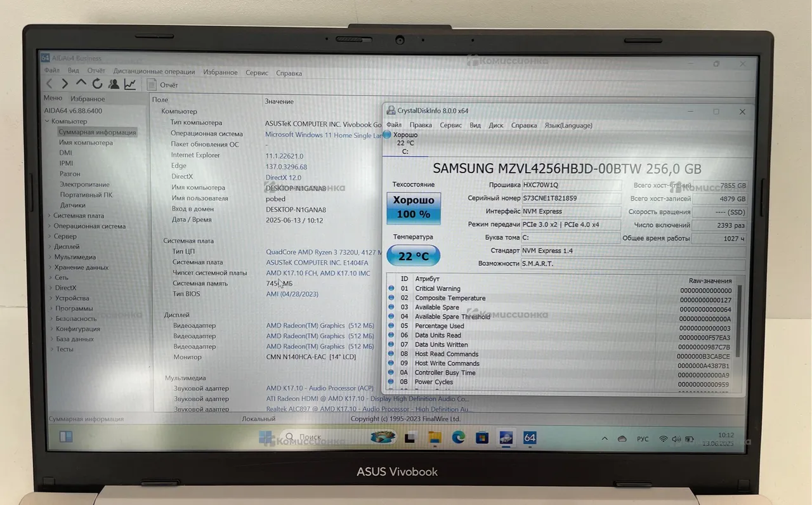Open the Windows Start button on taskbar
Viewport: 812px width, 505px height.
pos(266,438)
